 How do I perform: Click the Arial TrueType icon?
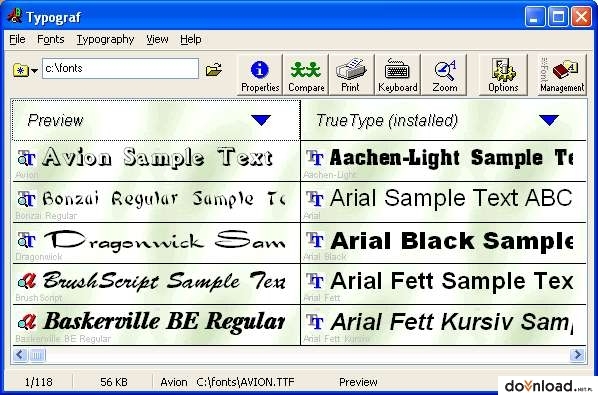point(315,199)
